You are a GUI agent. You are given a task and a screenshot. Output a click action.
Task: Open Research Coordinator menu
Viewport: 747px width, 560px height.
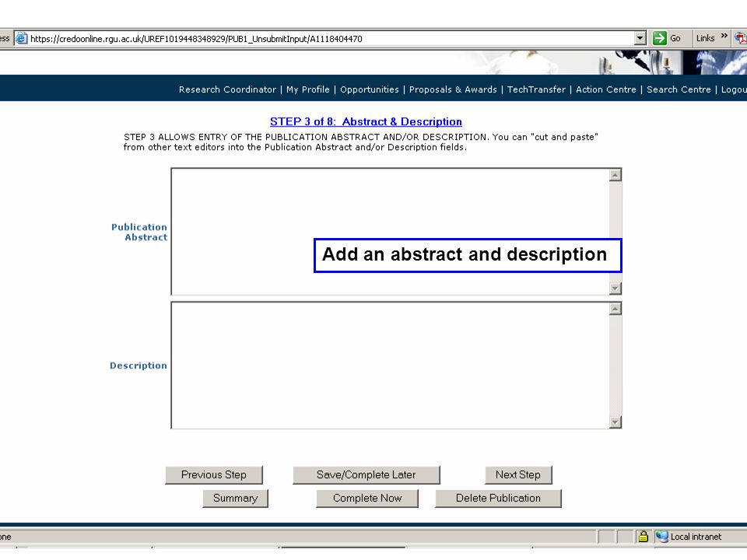coord(227,89)
